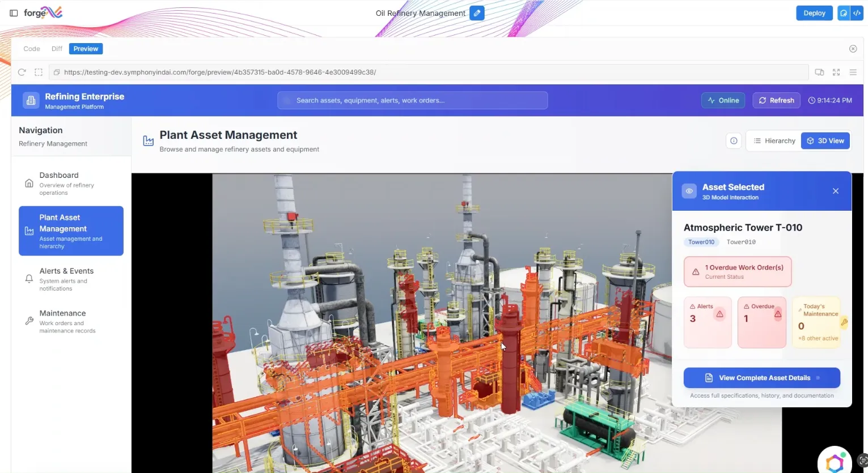The height and width of the screenshot is (473, 868).
Task: Open the code view icon next to Deploy
Action: [x=857, y=13]
